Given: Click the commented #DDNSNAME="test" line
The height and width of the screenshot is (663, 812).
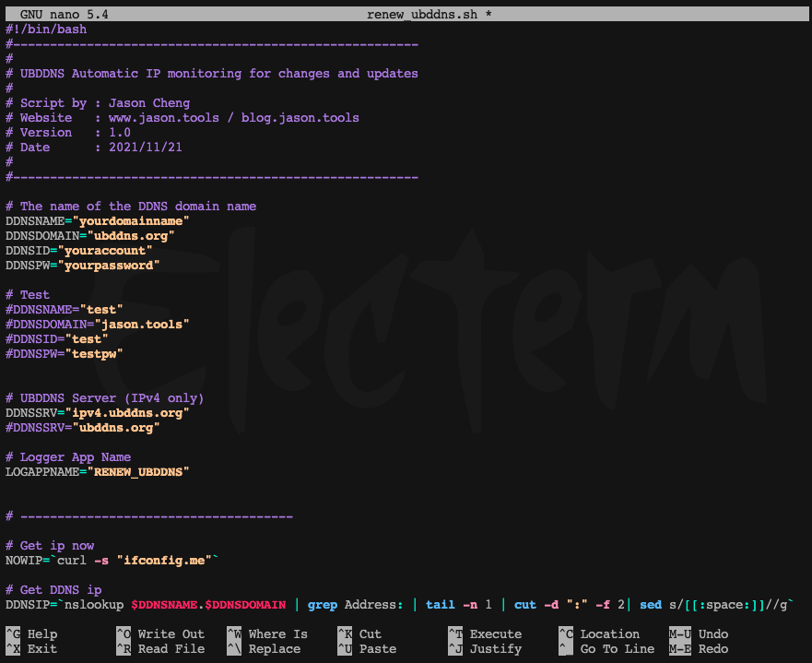Looking at the screenshot, I should pyautogui.click(x=65, y=310).
